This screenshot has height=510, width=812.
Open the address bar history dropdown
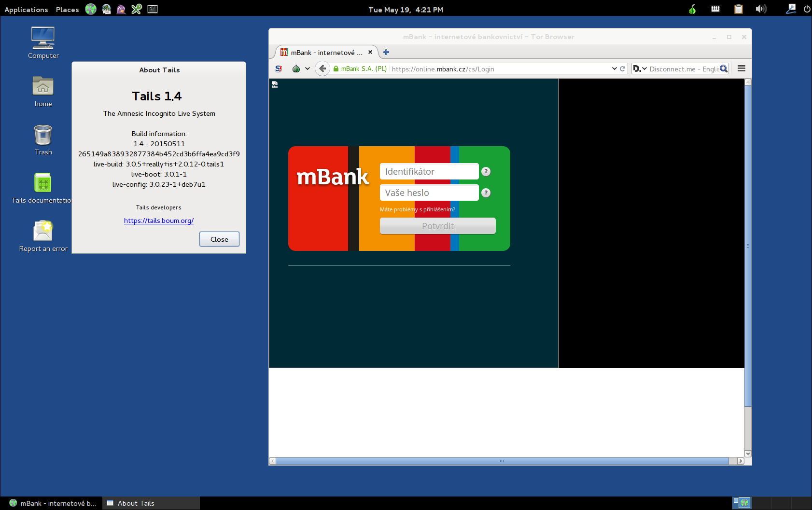click(614, 69)
